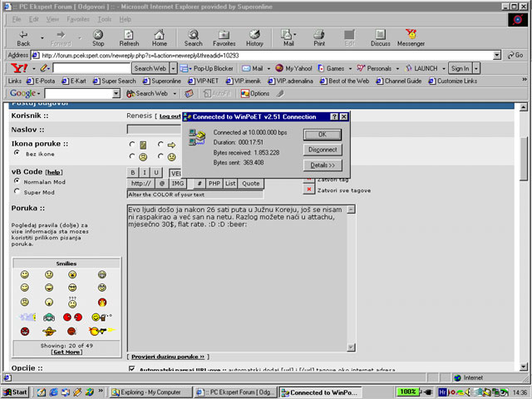Open Favorites from the browser toolbar

point(224,37)
